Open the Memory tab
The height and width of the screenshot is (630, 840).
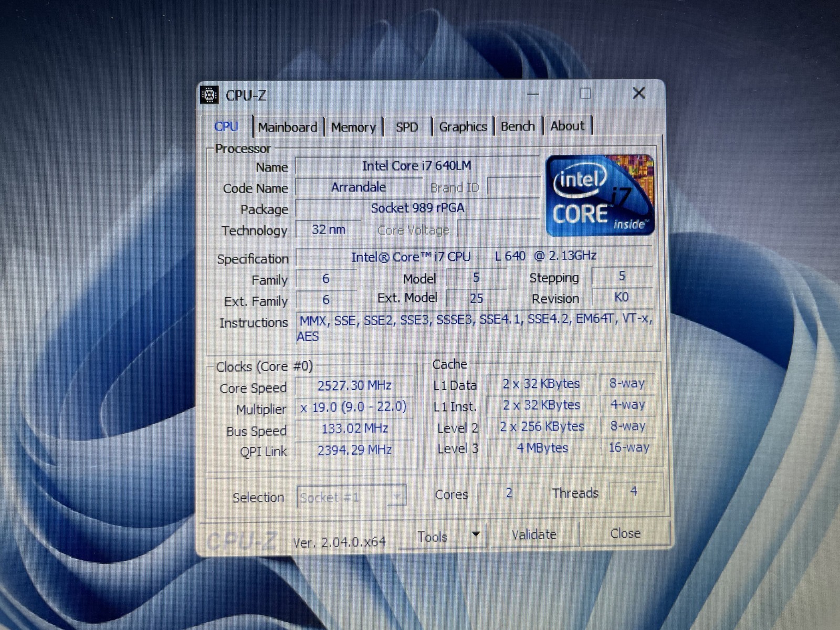(353, 127)
